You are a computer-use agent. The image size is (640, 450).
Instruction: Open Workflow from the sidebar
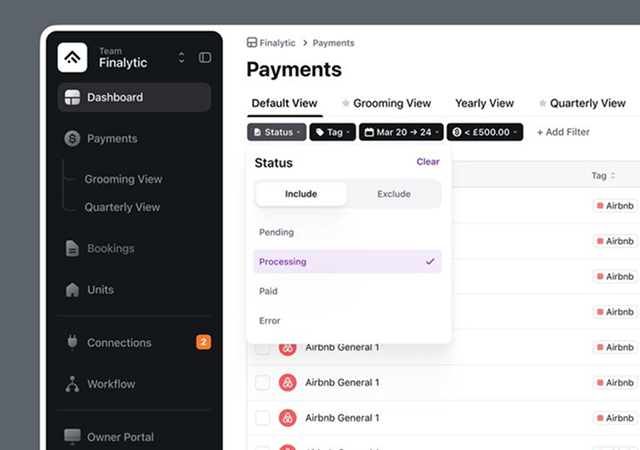[x=110, y=384]
